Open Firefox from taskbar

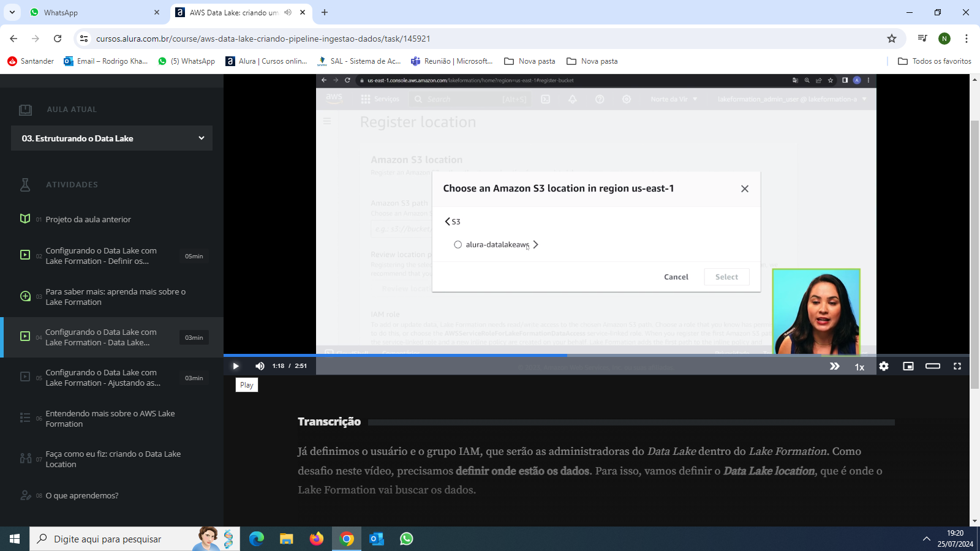point(317,539)
